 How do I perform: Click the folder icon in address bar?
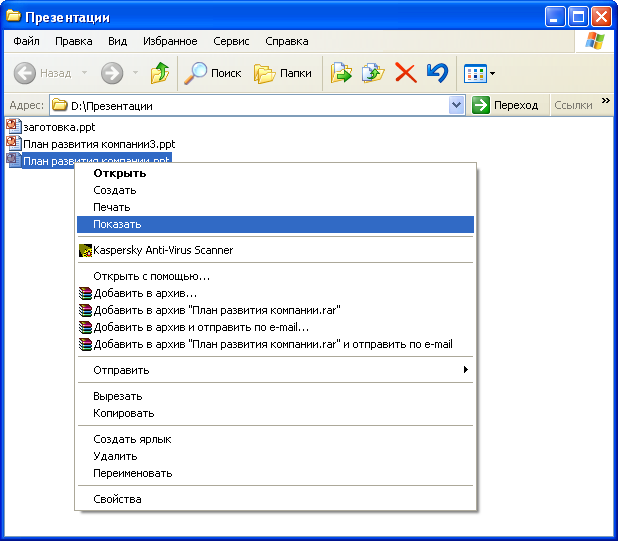(x=60, y=105)
